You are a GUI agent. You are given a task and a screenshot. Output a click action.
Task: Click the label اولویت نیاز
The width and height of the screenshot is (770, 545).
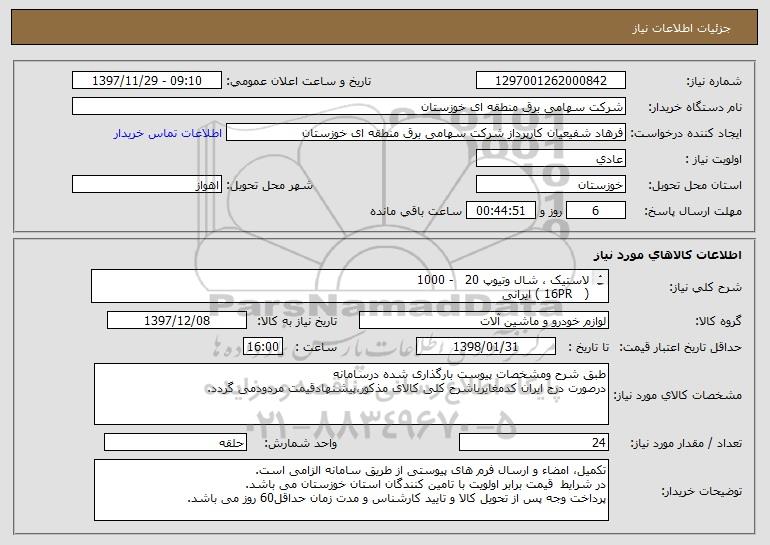point(714,159)
